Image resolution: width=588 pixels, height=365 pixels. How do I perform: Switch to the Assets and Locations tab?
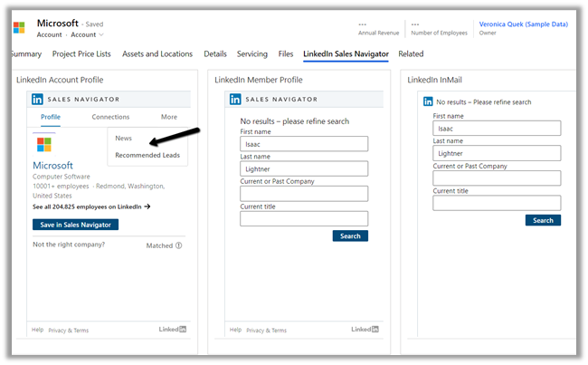coord(156,54)
